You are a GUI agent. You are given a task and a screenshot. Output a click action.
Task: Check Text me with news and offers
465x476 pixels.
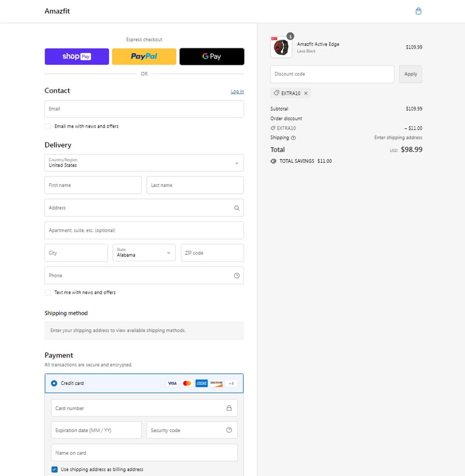tap(48, 293)
